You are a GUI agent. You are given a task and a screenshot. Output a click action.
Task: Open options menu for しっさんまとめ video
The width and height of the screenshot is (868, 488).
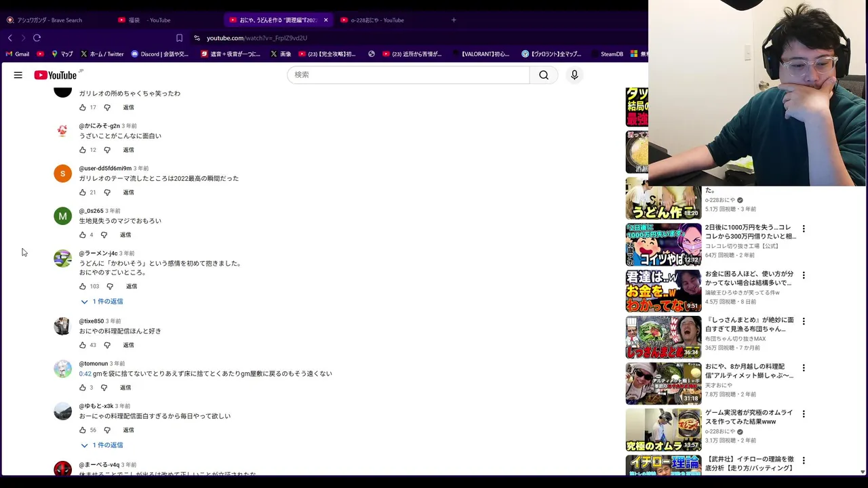[x=804, y=321]
